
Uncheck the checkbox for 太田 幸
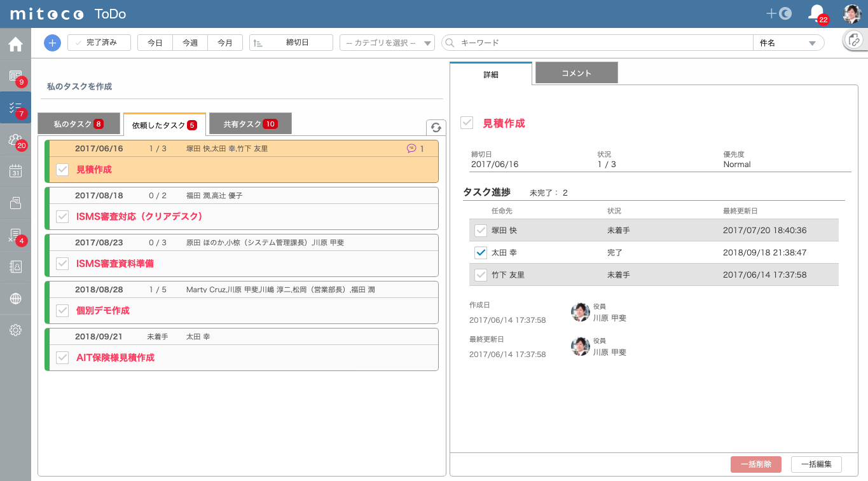click(481, 253)
